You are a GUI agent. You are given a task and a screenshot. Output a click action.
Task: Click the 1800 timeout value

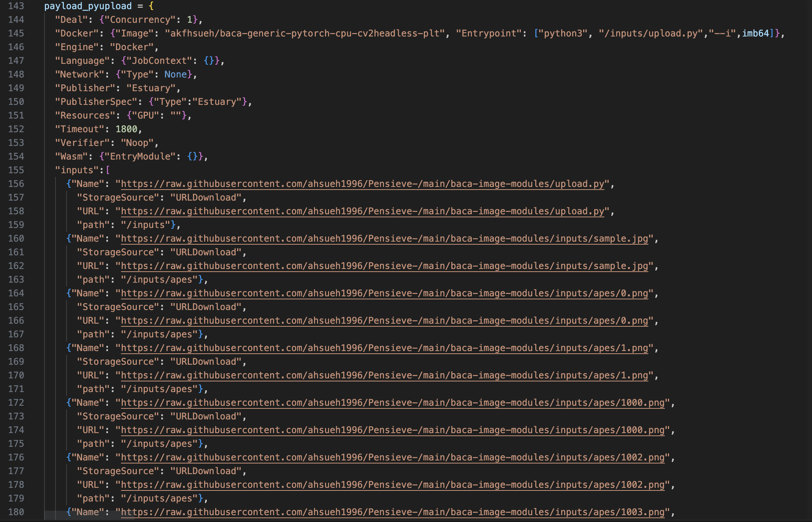click(x=126, y=129)
